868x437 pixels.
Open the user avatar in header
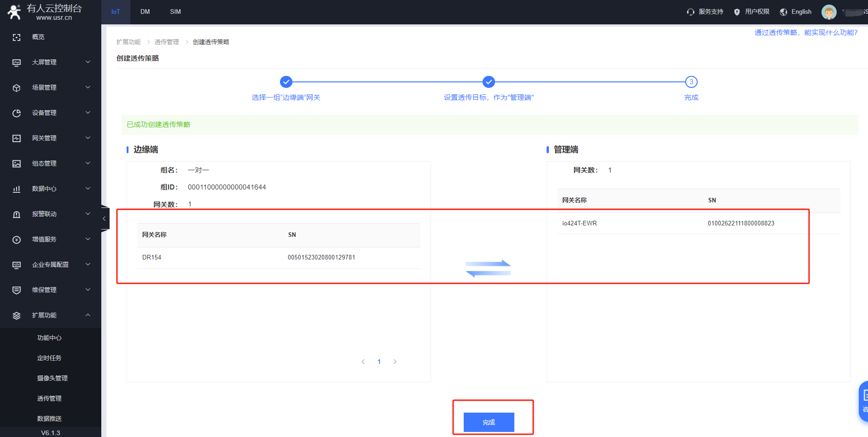point(829,12)
